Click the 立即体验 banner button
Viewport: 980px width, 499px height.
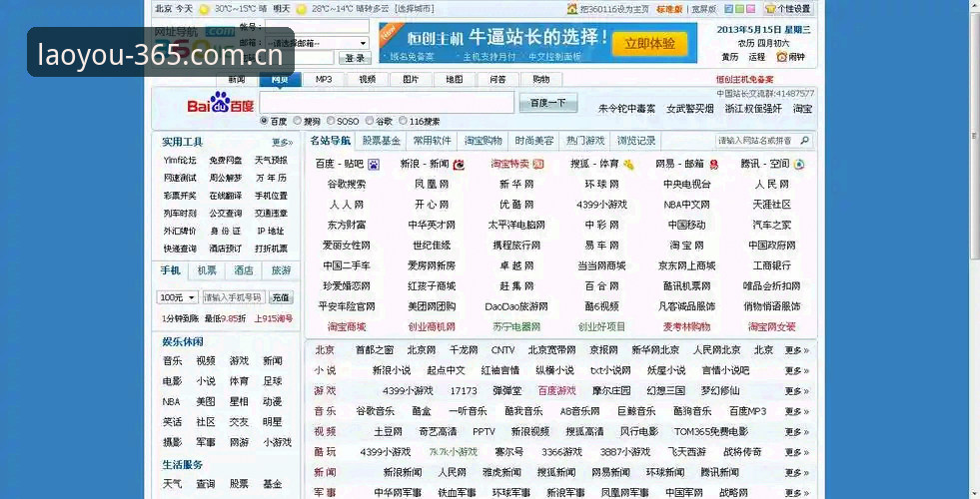pyautogui.click(x=650, y=44)
